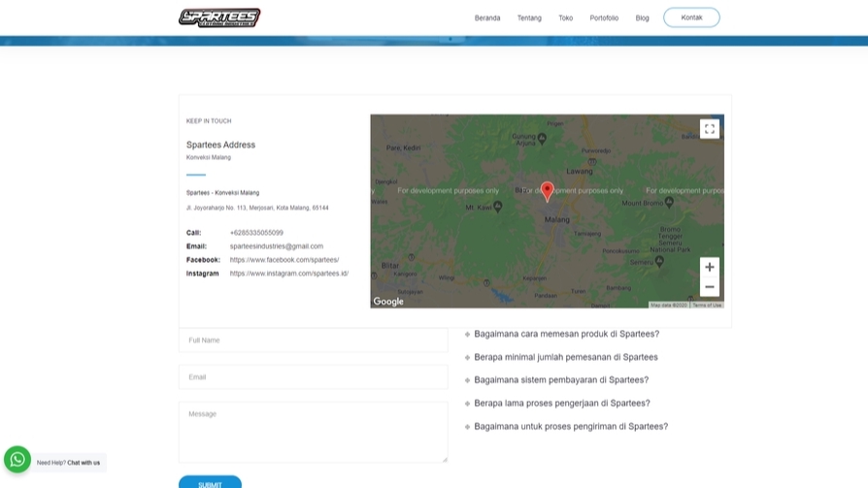This screenshot has width=868, height=488.
Task: Zoom in on the map
Action: click(709, 267)
